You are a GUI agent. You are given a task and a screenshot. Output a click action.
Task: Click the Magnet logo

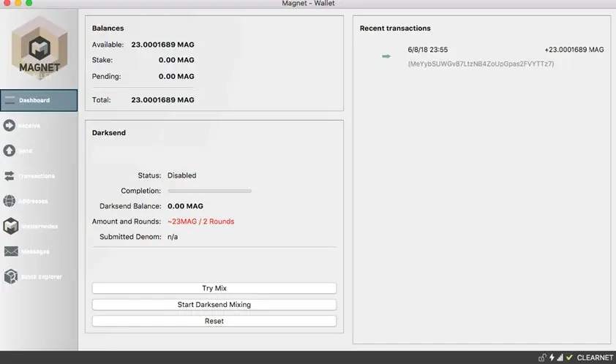(40, 48)
